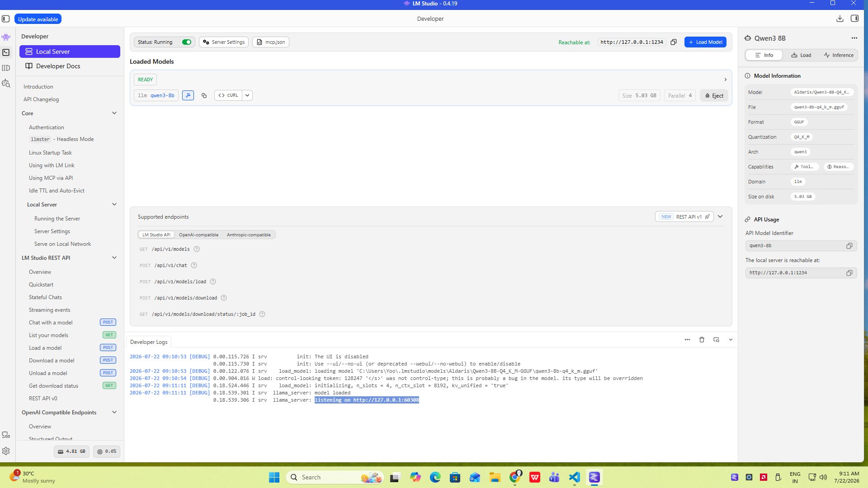The height and width of the screenshot is (488, 868).
Task: Collapse the Local Server docs section
Action: click(114, 204)
